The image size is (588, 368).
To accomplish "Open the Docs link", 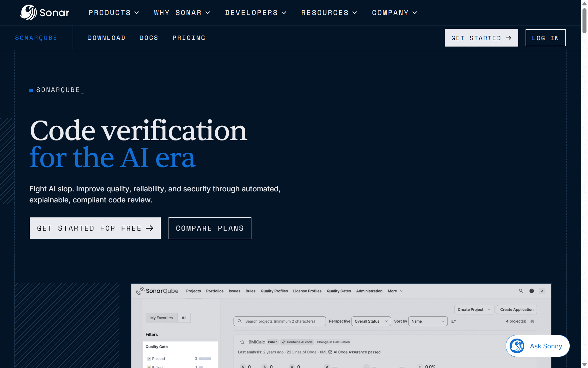I will (149, 38).
